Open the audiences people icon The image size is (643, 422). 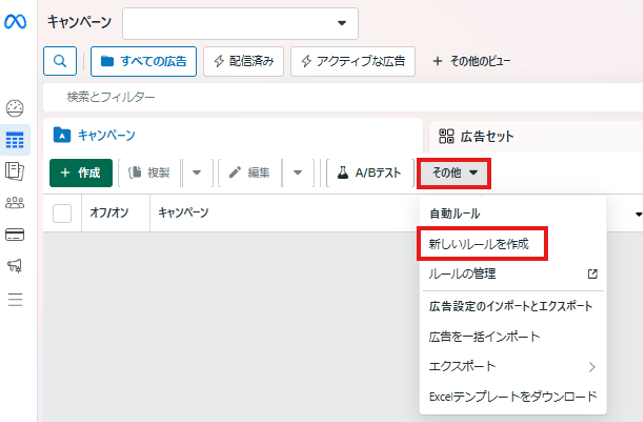[15, 203]
